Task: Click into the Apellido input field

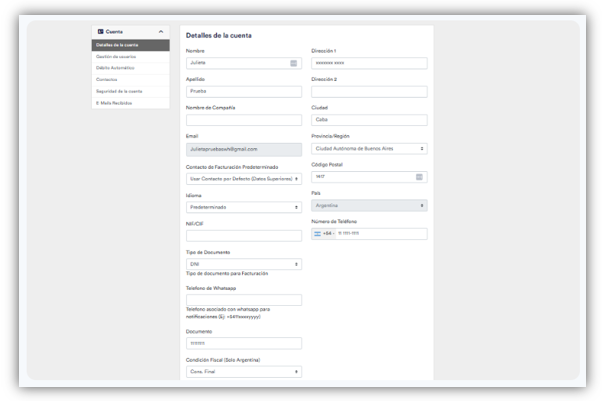Action: (x=244, y=91)
